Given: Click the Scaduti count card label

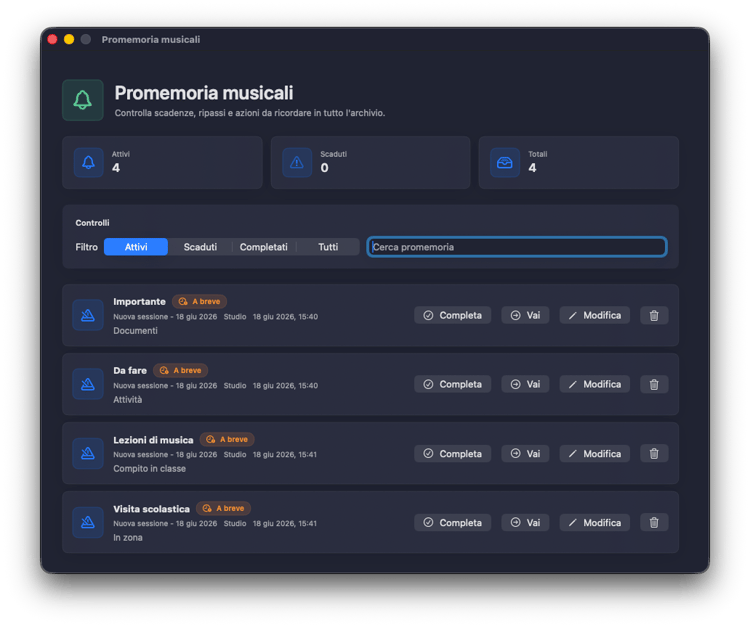Looking at the screenshot, I should 333,154.
